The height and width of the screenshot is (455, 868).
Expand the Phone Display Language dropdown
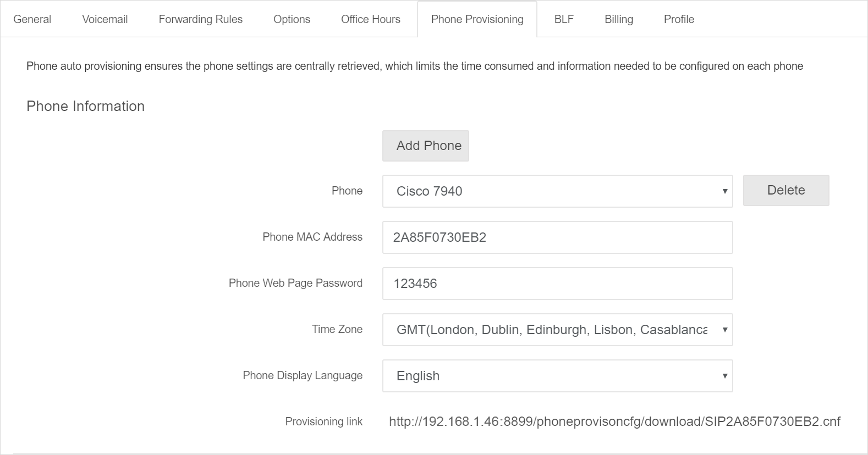coord(558,376)
